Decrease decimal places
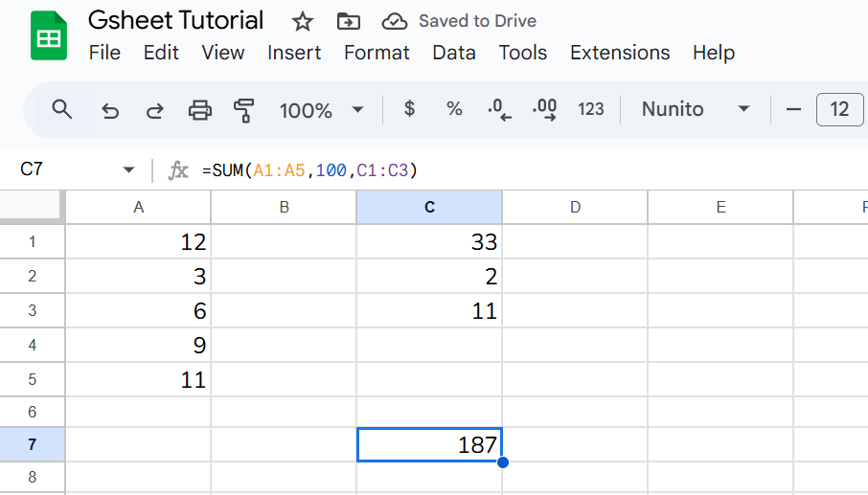 (499, 109)
